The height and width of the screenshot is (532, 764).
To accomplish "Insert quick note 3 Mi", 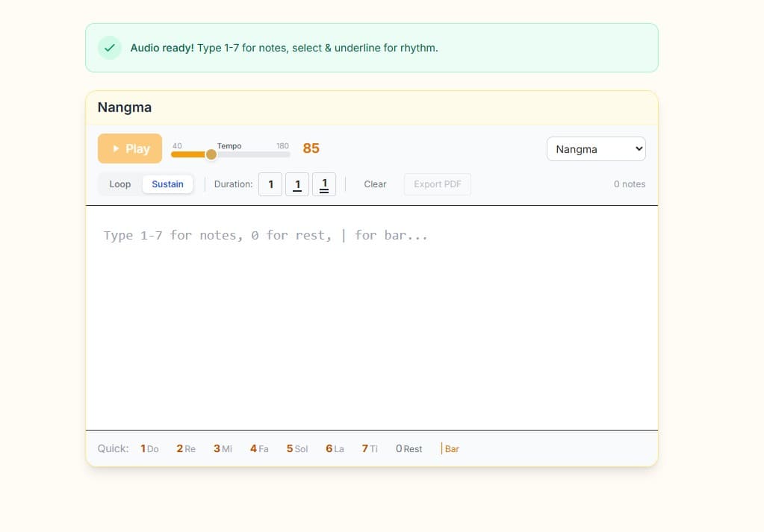I will [223, 448].
